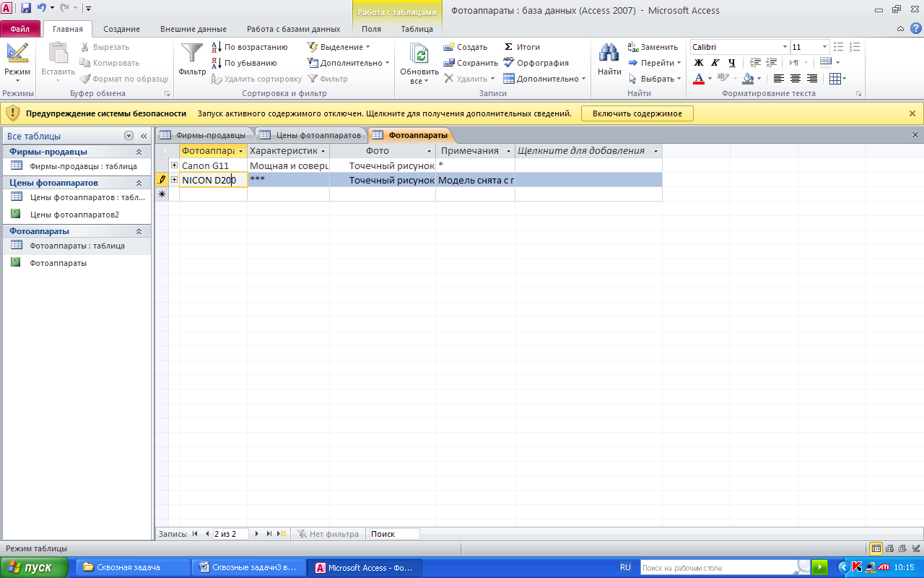Close the security warning bar
Image resolution: width=924 pixels, height=578 pixels.
[912, 113]
